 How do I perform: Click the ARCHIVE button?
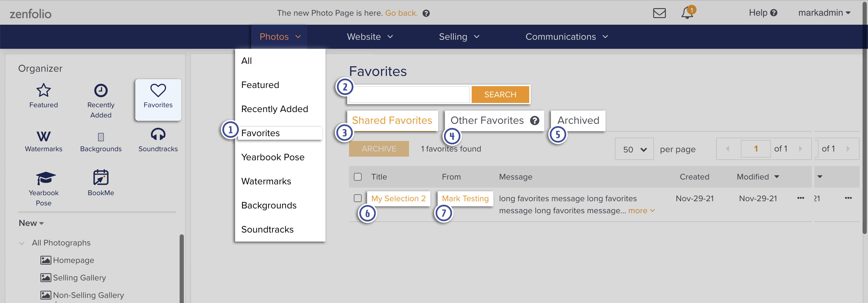tap(379, 149)
